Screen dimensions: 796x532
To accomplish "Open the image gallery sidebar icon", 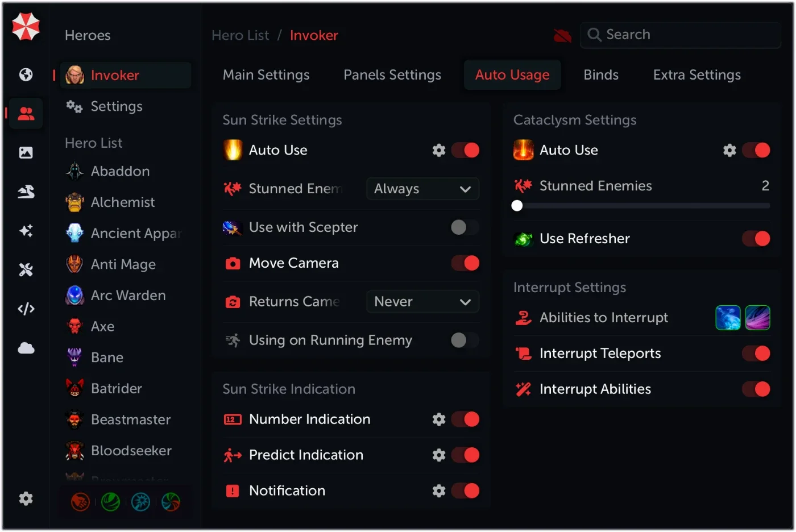I will click(x=26, y=152).
